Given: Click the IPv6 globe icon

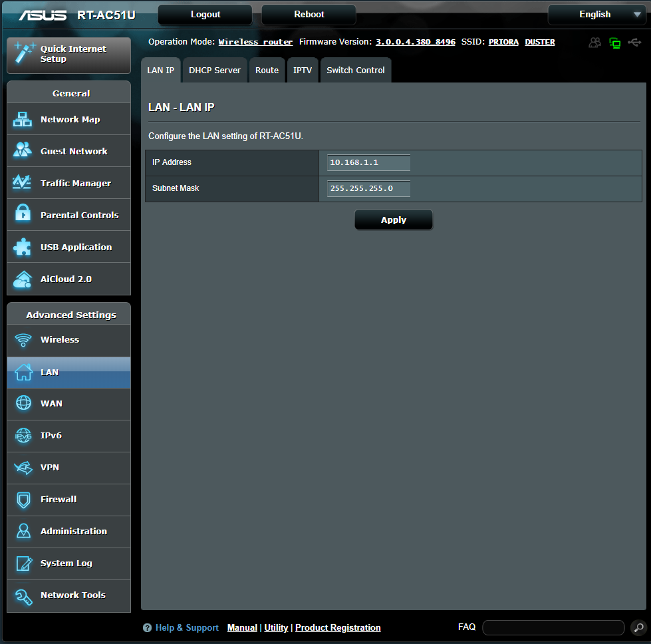Looking at the screenshot, I should 23,435.
